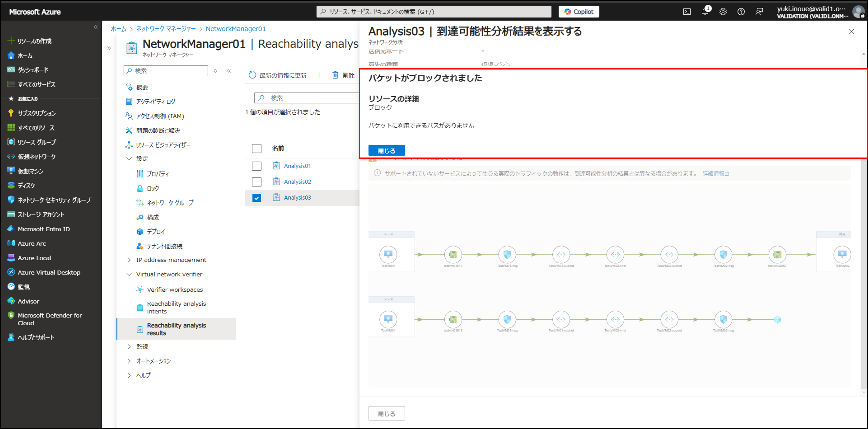Open 仮想ネットワーク in sidebar
This screenshot has height=429, width=868.
(x=31, y=157)
